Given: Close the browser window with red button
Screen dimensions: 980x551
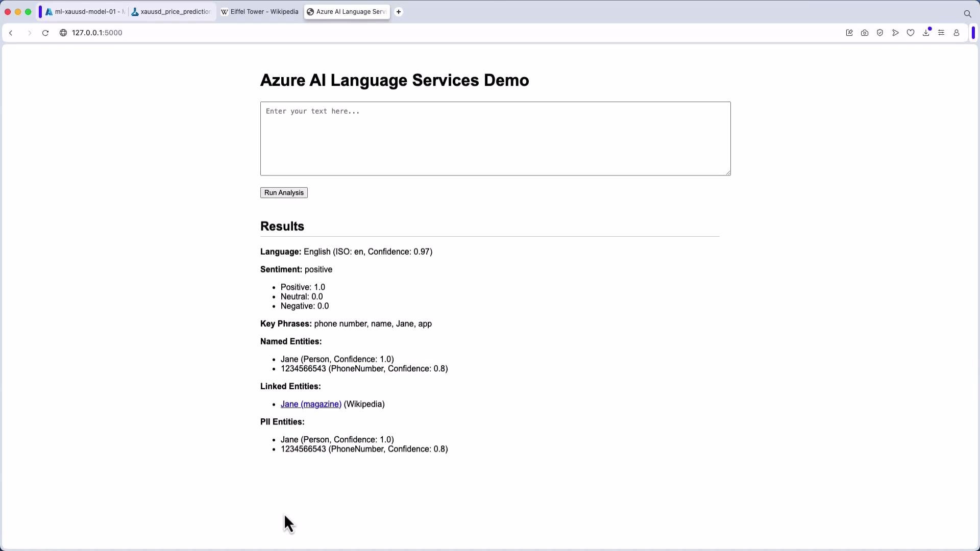Looking at the screenshot, I should pyautogui.click(x=8, y=12).
